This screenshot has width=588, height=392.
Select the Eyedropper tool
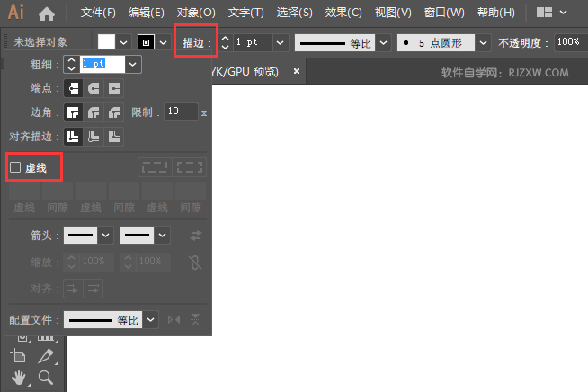tap(46, 356)
